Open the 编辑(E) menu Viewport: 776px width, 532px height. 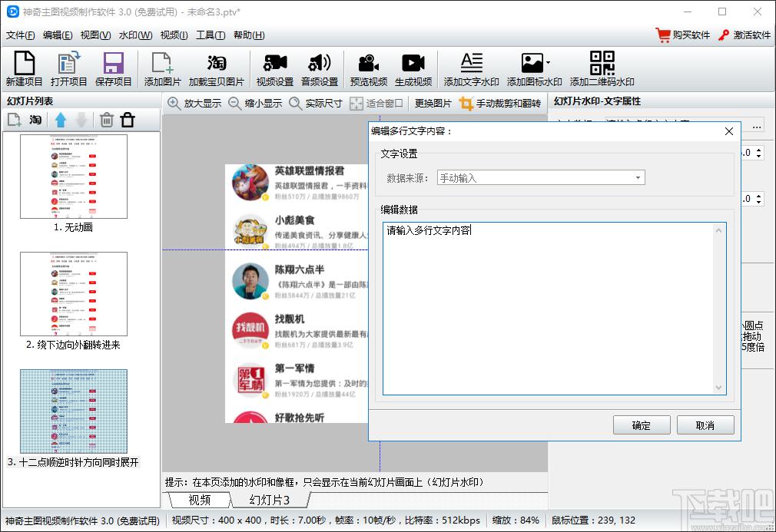point(58,35)
